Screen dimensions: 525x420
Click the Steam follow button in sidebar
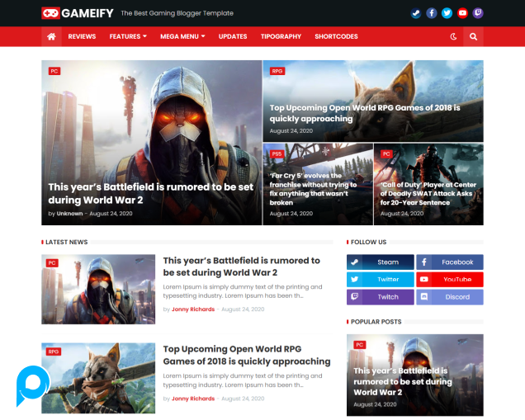point(381,262)
